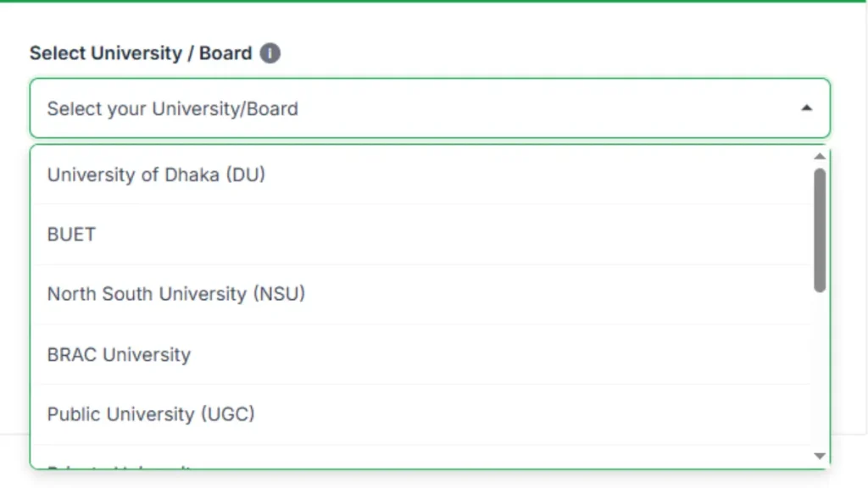
Task: Click the Select University / Board label
Action: (x=140, y=53)
